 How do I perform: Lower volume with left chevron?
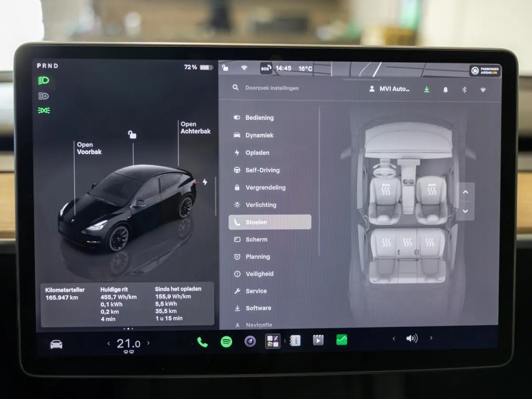(x=394, y=339)
